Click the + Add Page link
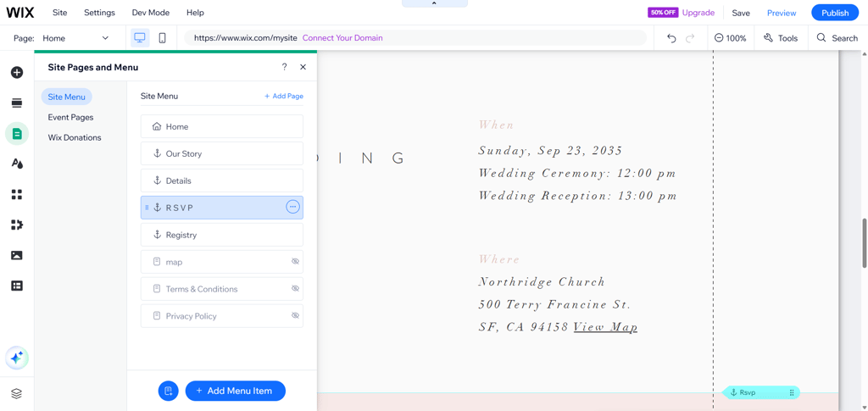This screenshot has height=411, width=868. coord(283,96)
